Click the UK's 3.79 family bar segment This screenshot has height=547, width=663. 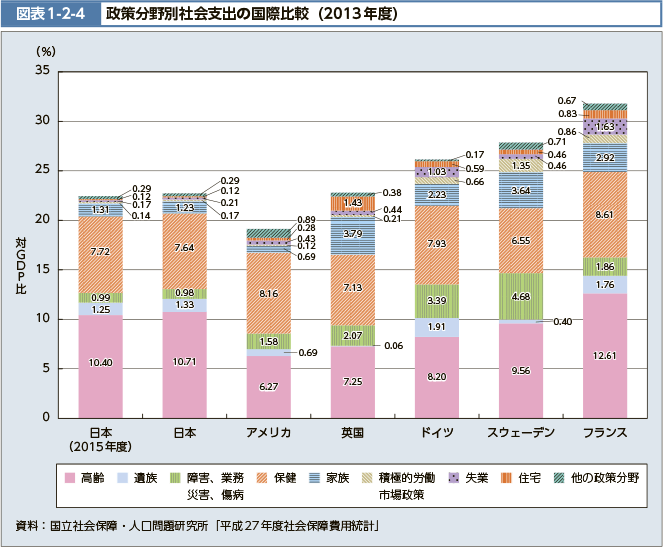[352, 235]
